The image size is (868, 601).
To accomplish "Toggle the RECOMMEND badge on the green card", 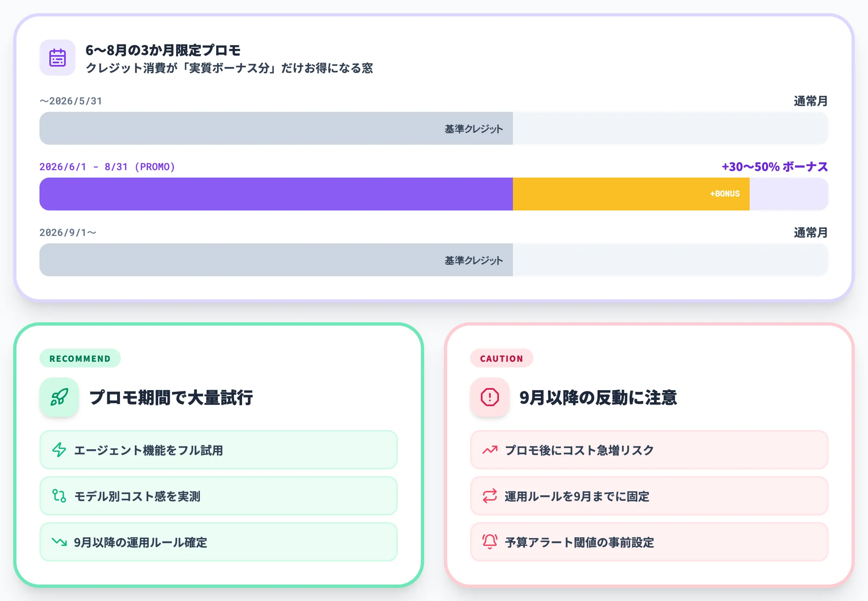I will tap(80, 358).
